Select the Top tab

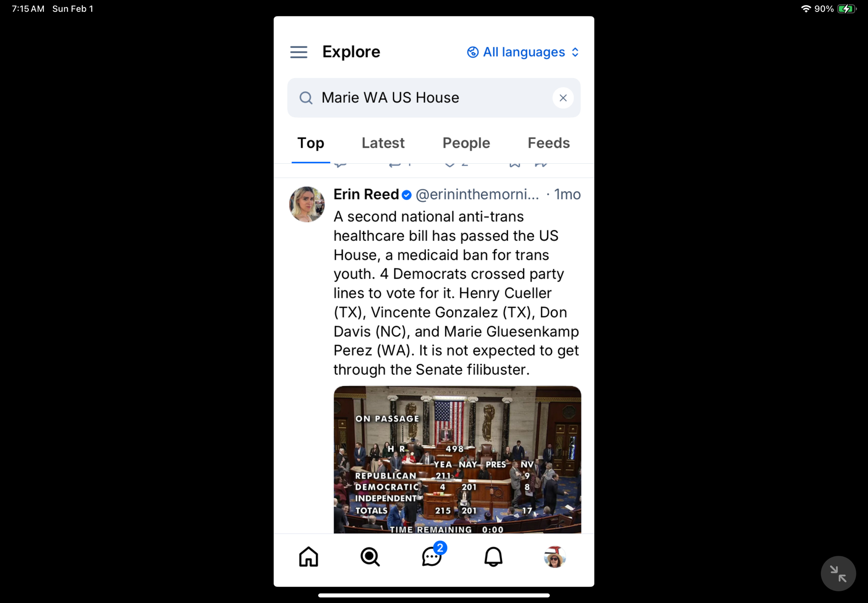[x=311, y=143]
